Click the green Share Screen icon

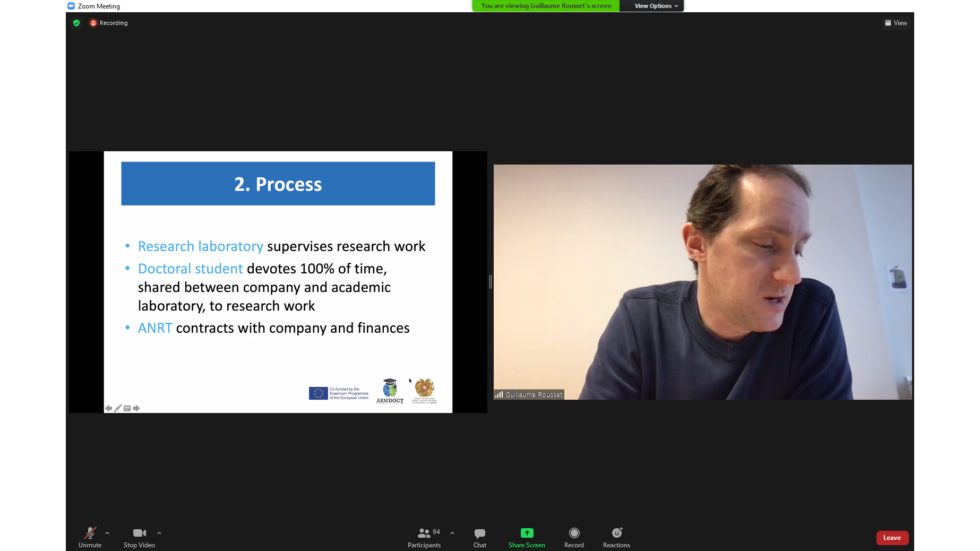[x=527, y=533]
